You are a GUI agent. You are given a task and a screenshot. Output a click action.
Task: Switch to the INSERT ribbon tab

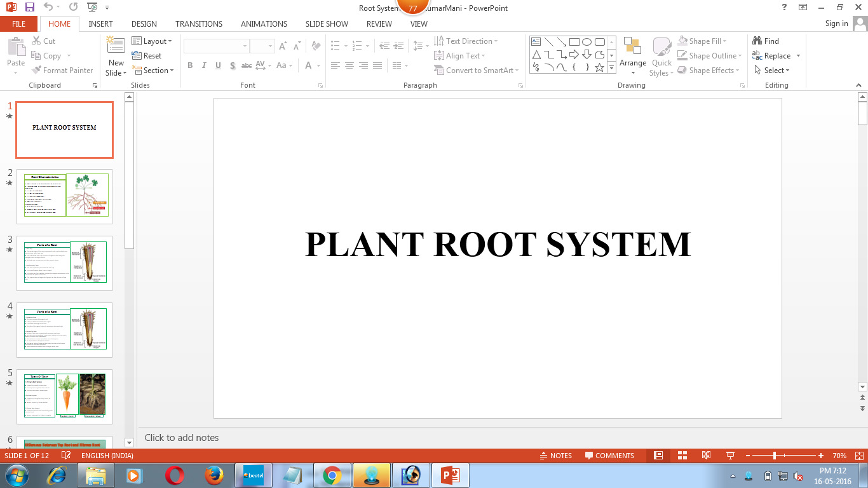(x=101, y=24)
